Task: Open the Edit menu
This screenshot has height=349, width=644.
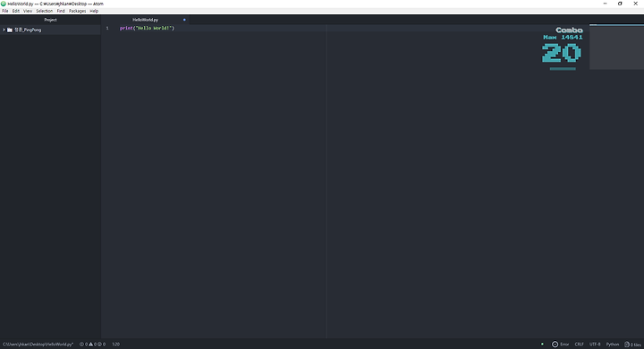Action: (15, 11)
